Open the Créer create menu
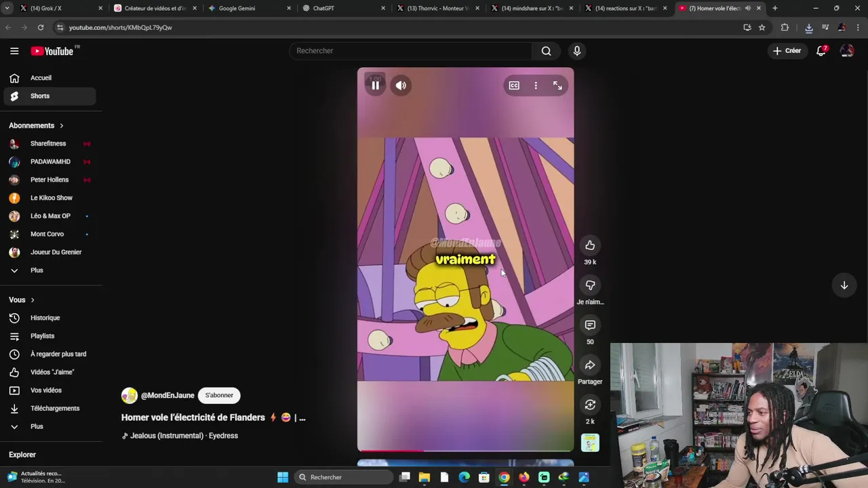Screen dimensions: 868x488 tap(787, 51)
